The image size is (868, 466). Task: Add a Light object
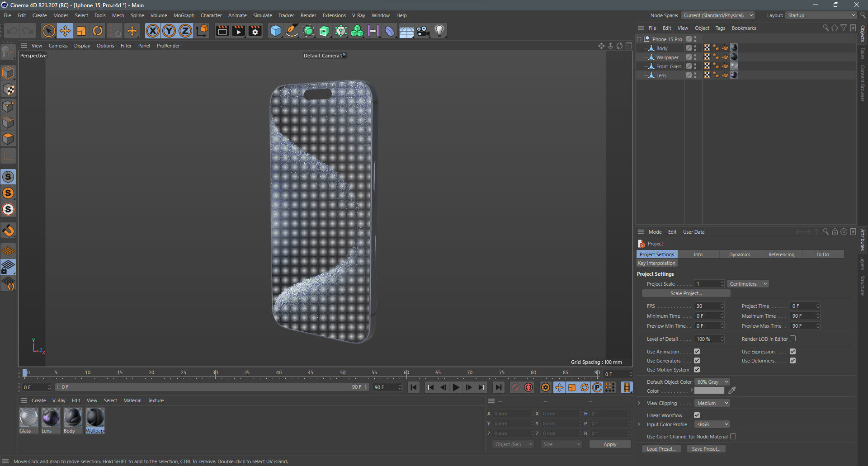tap(439, 31)
